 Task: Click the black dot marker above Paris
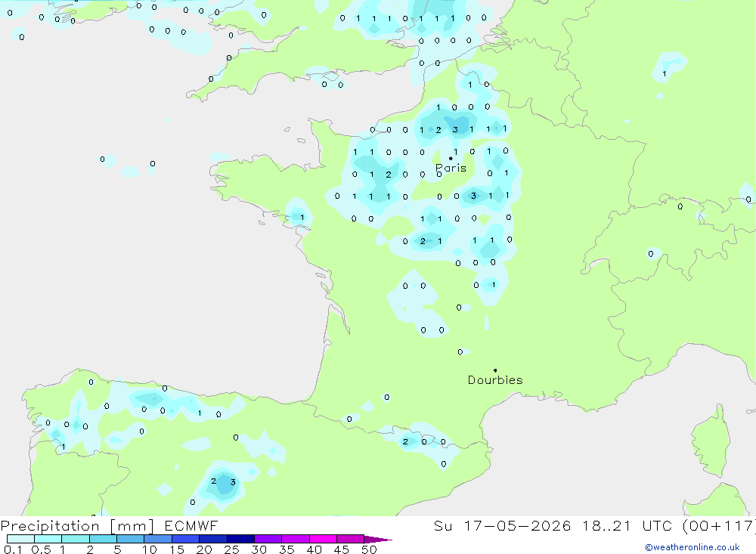point(451,158)
